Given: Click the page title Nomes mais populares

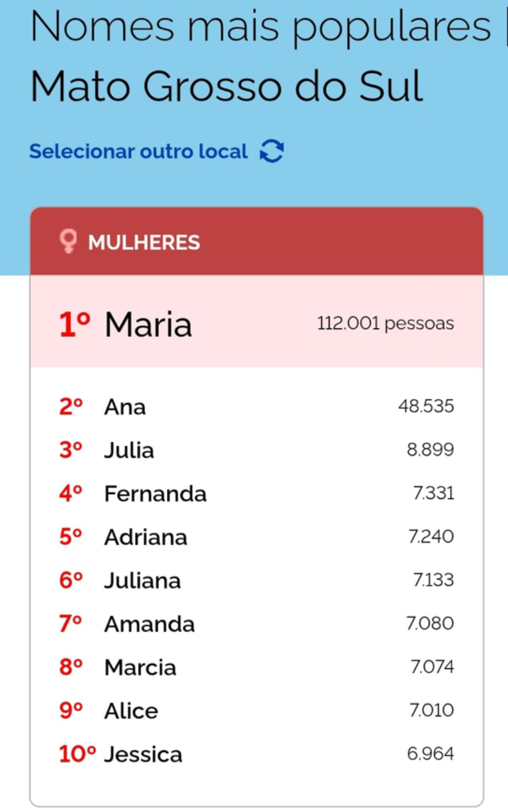Looking at the screenshot, I should 261,28.
